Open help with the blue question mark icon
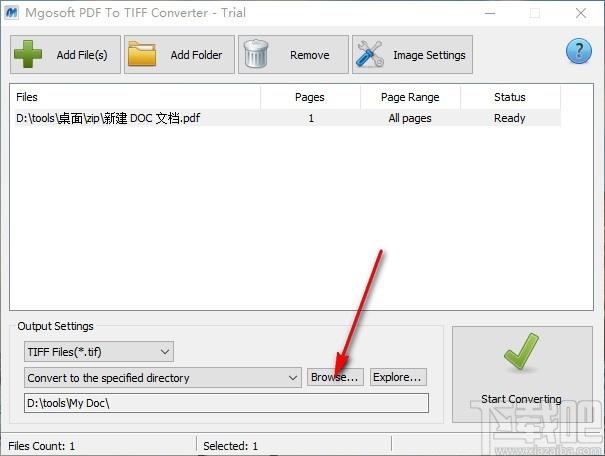Screen dimensions: 605x456 [x=578, y=51]
